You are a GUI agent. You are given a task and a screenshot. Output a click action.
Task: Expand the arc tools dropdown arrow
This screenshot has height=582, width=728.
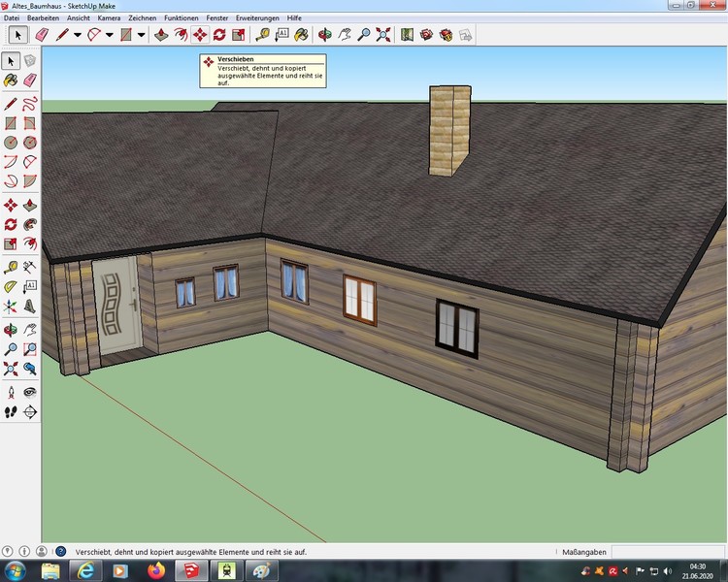[x=110, y=35]
